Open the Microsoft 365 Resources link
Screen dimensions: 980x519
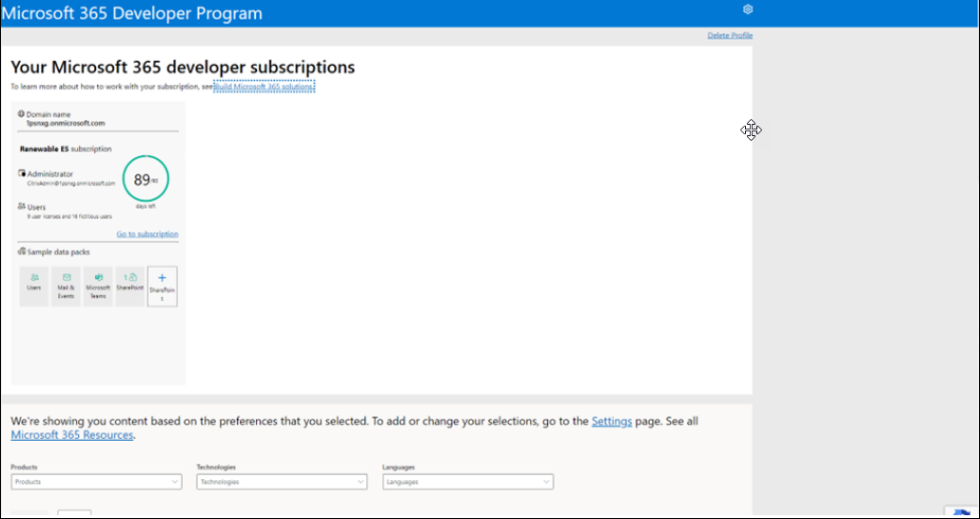[72, 434]
